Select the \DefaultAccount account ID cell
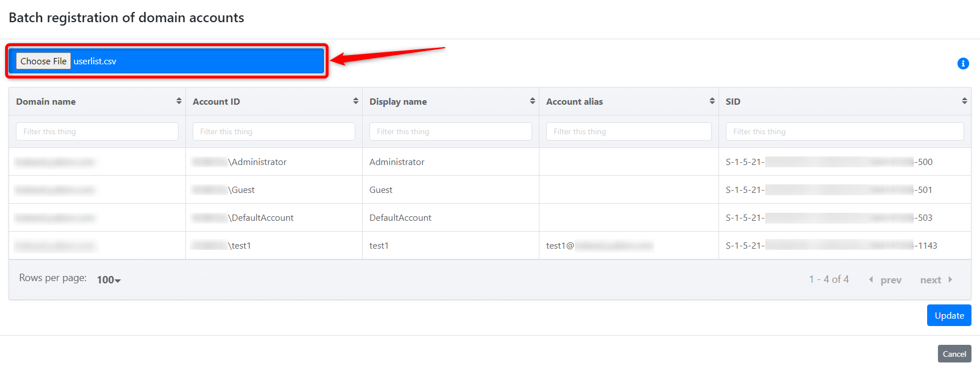 [274, 217]
